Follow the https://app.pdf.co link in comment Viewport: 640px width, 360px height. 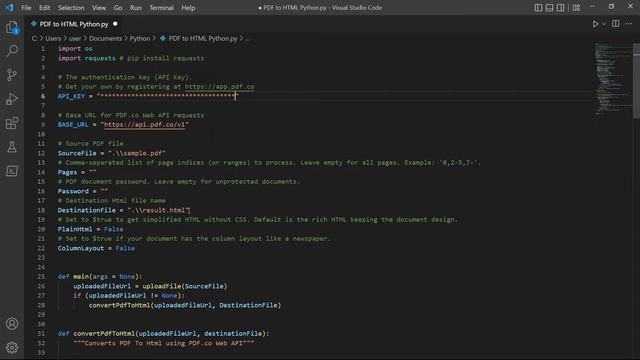coord(219,87)
